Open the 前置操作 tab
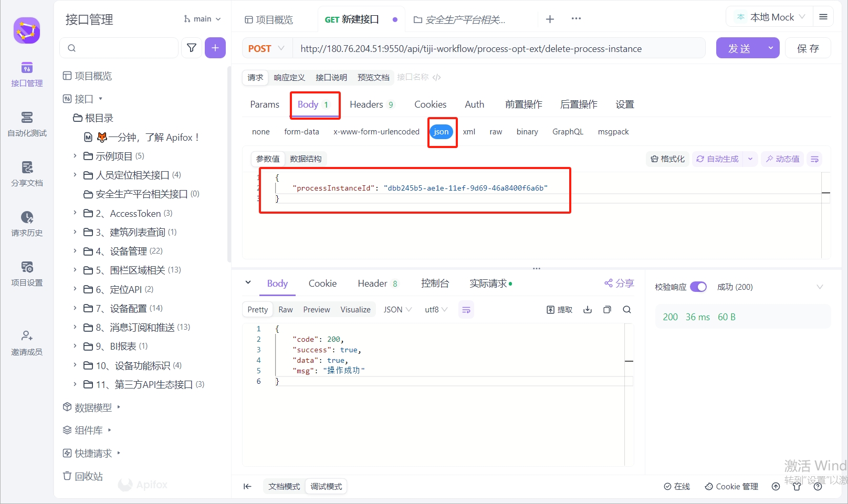848x504 pixels. (524, 104)
